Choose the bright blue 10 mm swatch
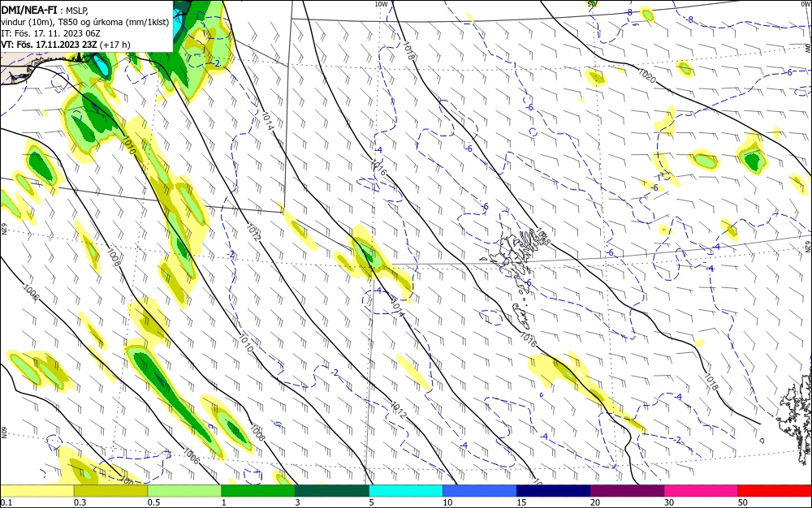 480,491
